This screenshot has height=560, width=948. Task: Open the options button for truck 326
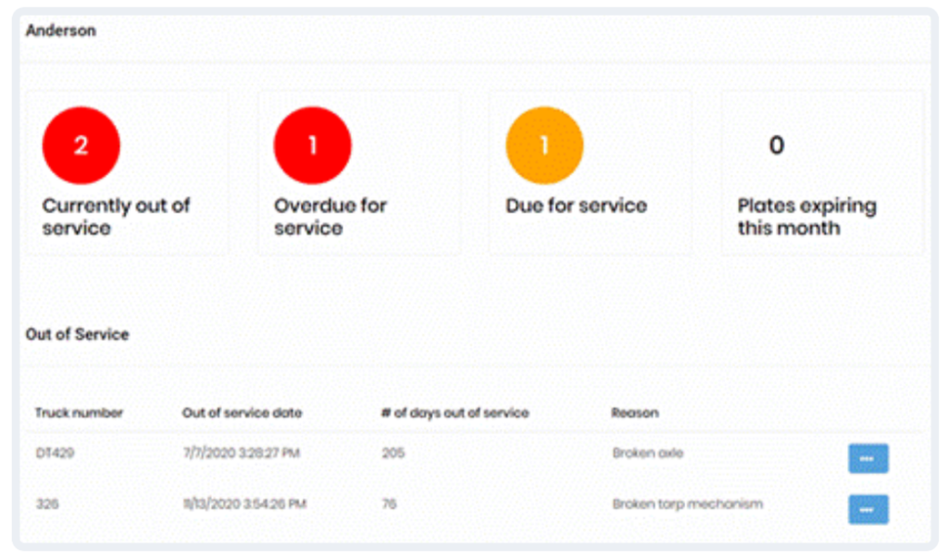(867, 509)
